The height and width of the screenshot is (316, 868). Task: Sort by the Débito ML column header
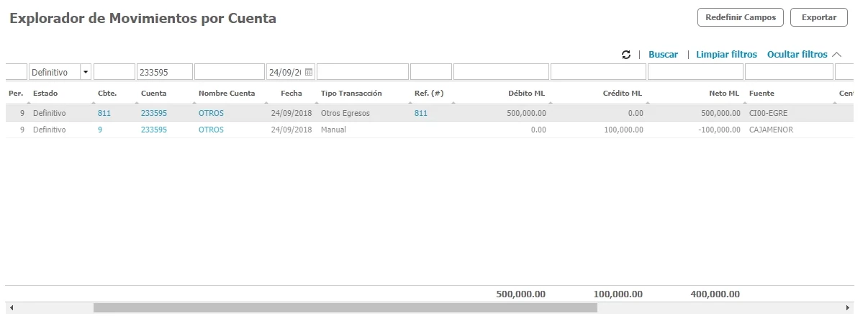coord(527,94)
